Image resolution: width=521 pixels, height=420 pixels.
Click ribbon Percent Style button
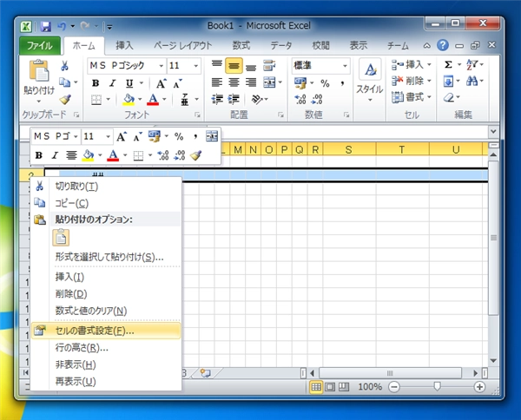coord(325,83)
